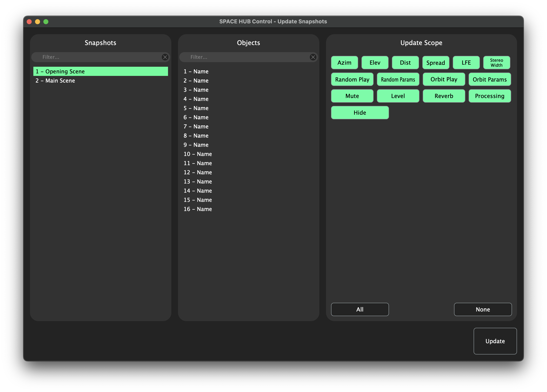The image size is (547, 392).
Task: Select object 7 – Name in list
Action: [x=196, y=126]
